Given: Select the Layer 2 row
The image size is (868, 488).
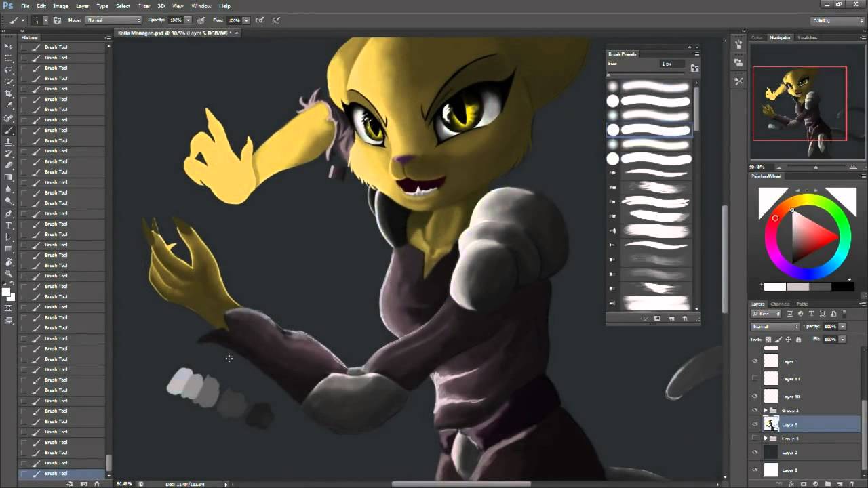Looking at the screenshot, I should tap(806, 452).
